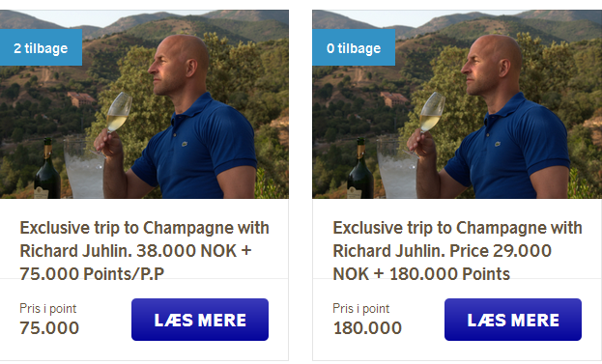Click the champagne bottle in the '2 tilbage' photo
The width and height of the screenshot is (602, 364).
click(x=47, y=169)
